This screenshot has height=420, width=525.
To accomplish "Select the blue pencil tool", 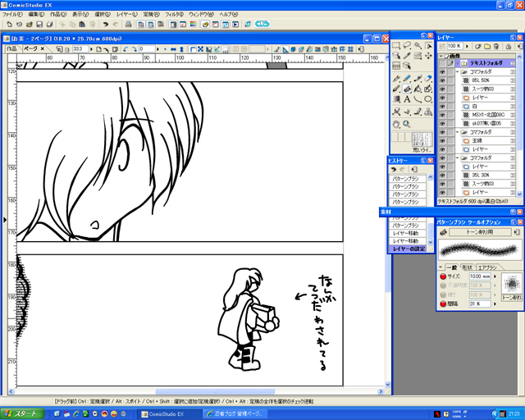I will tap(407, 79).
